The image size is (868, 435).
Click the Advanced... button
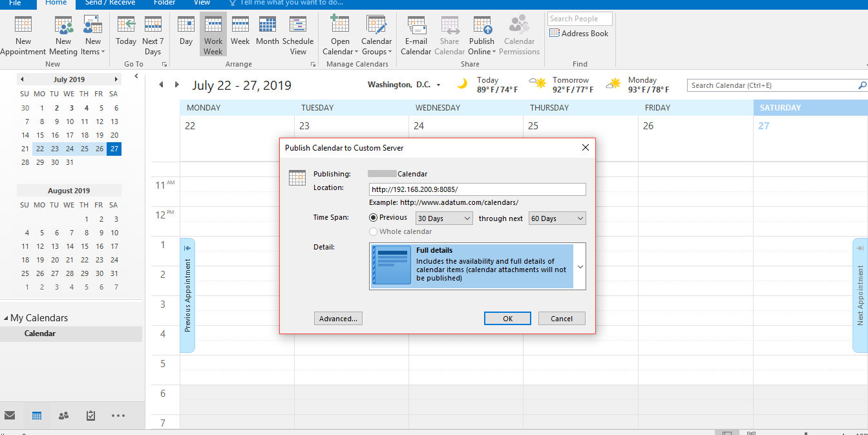click(338, 319)
